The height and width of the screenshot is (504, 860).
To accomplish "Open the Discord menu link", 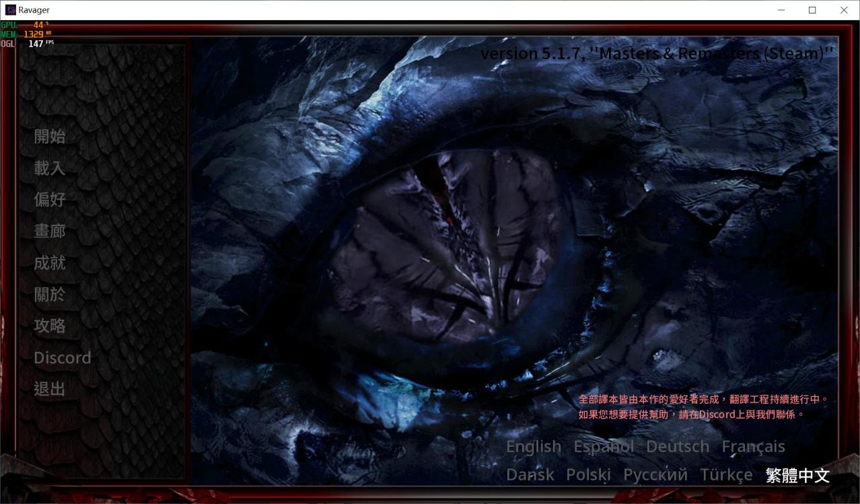I will pyautogui.click(x=63, y=357).
